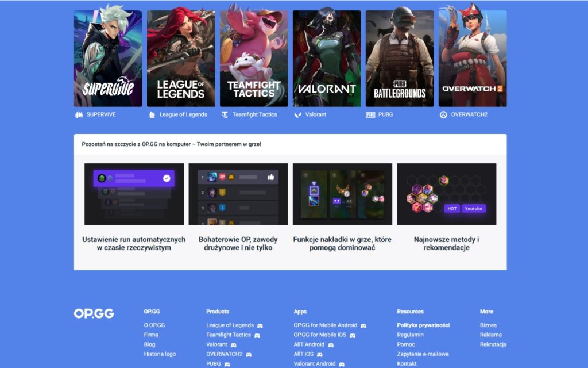The image size is (588, 368).
Task: Open the Historia logo footer link
Action: 160,354
